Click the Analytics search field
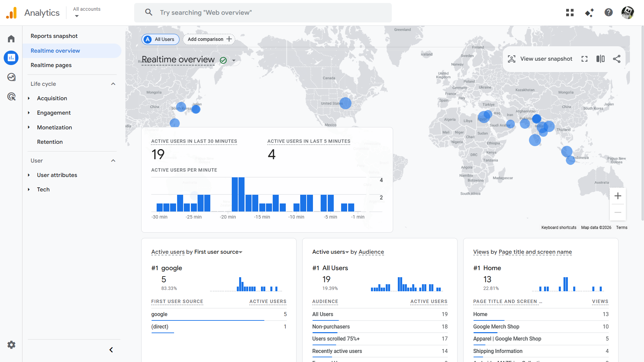 pos(263,13)
